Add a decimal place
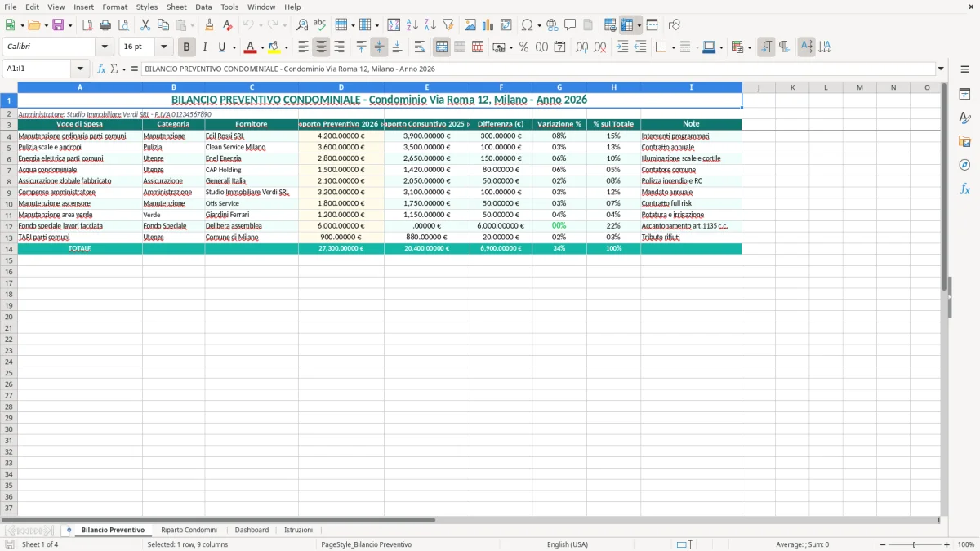This screenshot has width=980, height=551. [581, 47]
